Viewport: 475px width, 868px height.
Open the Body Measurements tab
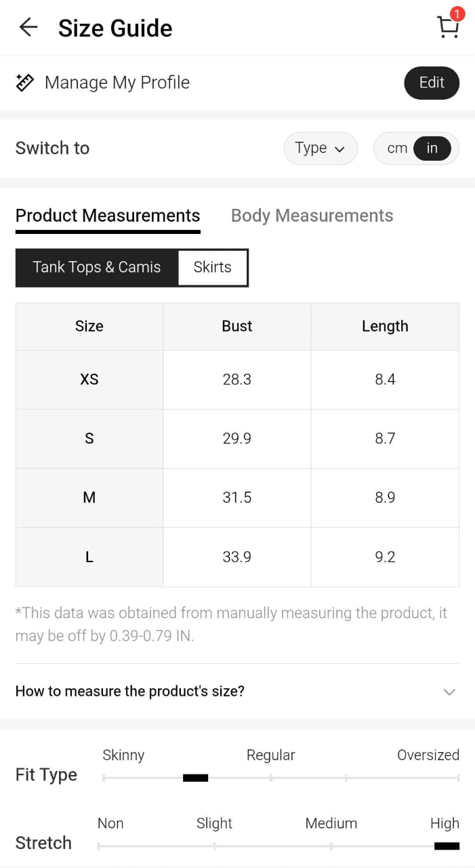coord(312,216)
